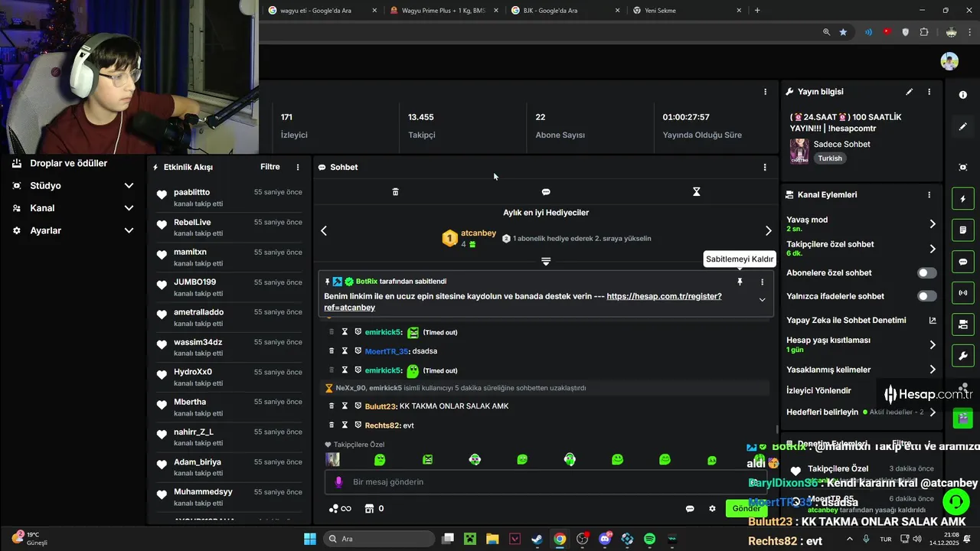
Task: Open three-dot menu of pinned BotRix message
Action: click(x=762, y=282)
